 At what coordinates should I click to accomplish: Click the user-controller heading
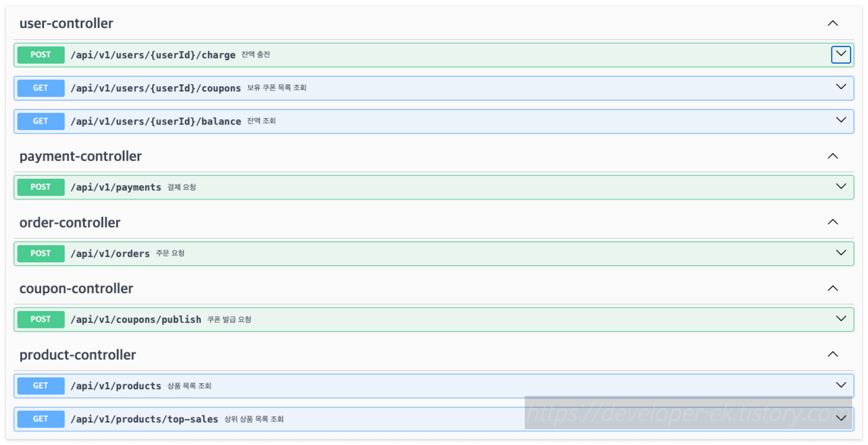(x=66, y=23)
